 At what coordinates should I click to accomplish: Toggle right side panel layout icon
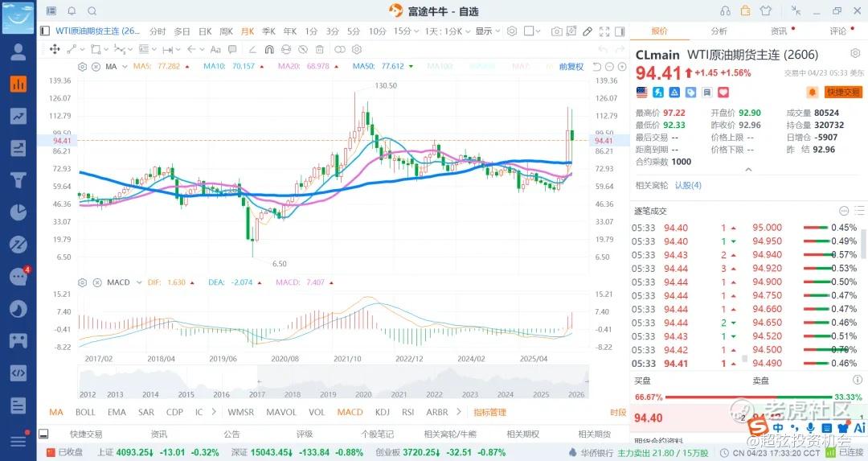(x=620, y=31)
